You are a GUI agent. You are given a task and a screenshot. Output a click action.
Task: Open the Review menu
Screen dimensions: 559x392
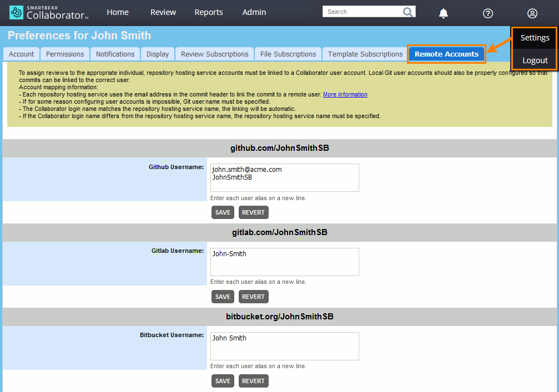[x=163, y=12]
